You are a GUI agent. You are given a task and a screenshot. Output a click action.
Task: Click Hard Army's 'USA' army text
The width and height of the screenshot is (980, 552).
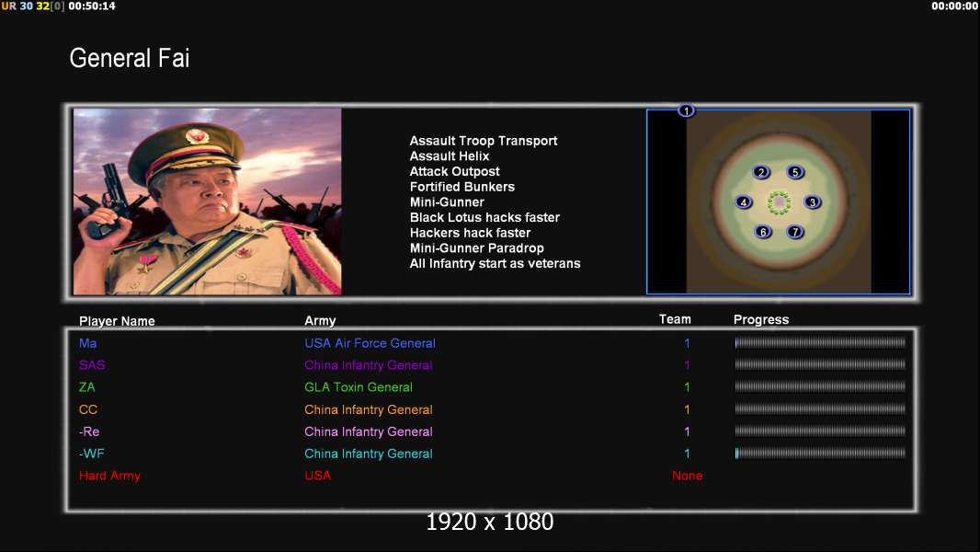coord(317,476)
